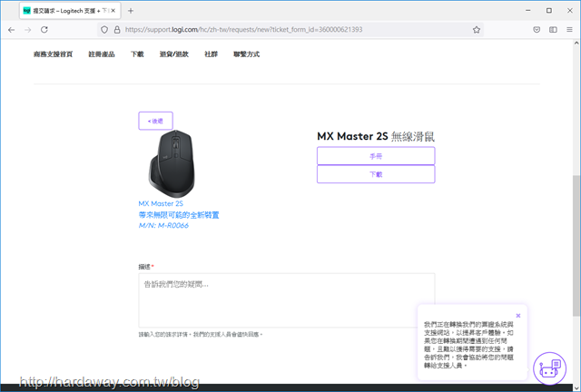Maximize the browser window

[549, 10]
